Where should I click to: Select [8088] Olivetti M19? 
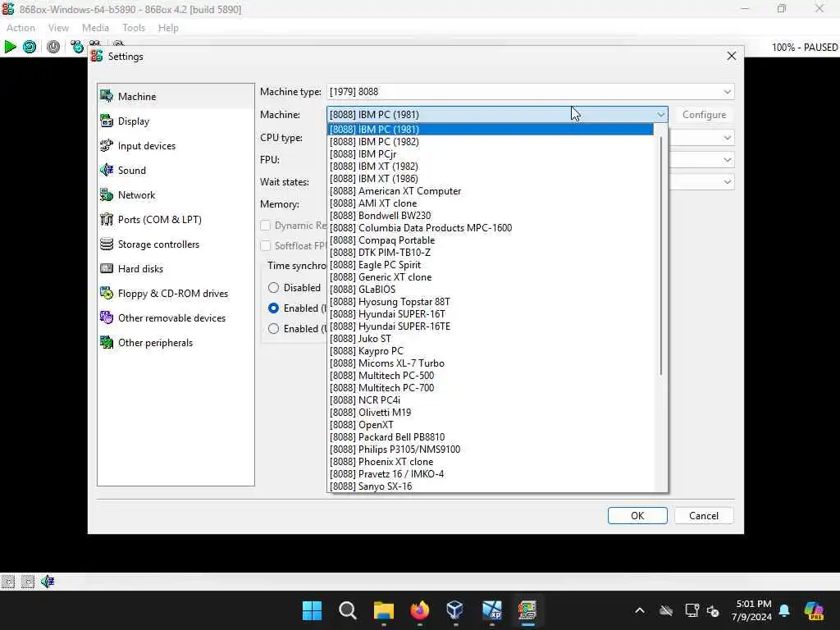tap(491, 413)
